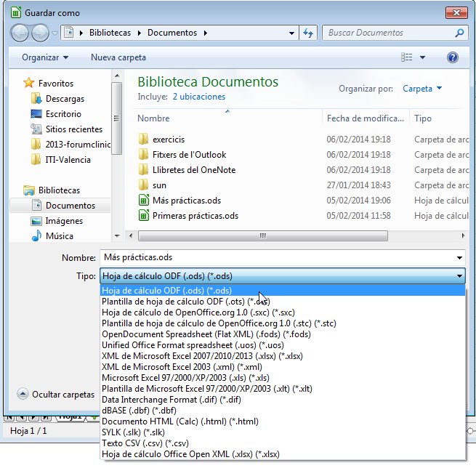Select SYLK (.slk) file type
The image size is (476, 468).
click(x=282, y=432)
